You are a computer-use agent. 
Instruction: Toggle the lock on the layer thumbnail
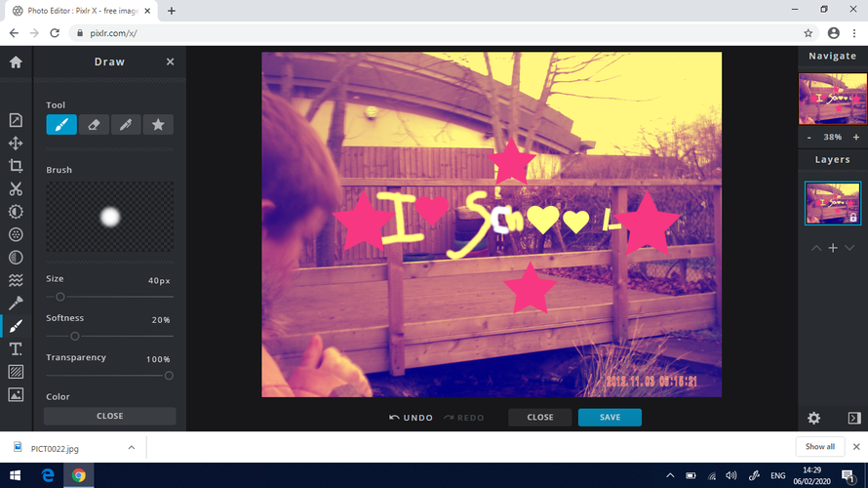point(853,218)
